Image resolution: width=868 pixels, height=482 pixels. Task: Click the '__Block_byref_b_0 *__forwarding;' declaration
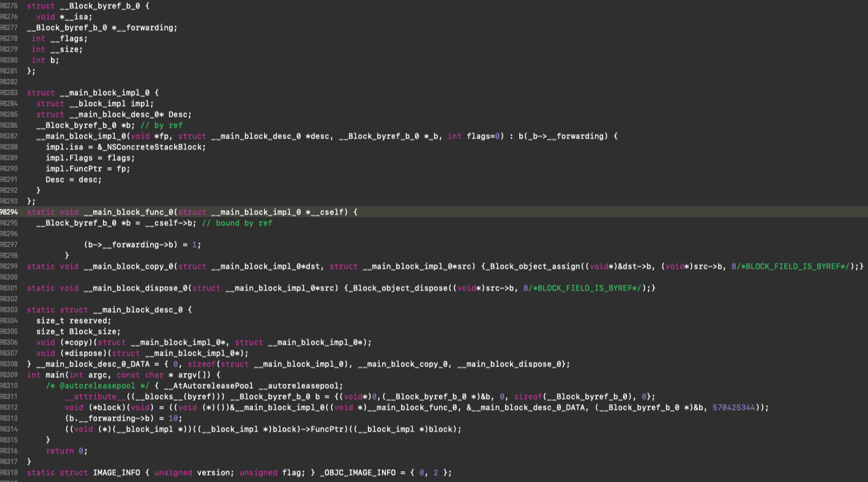point(102,27)
